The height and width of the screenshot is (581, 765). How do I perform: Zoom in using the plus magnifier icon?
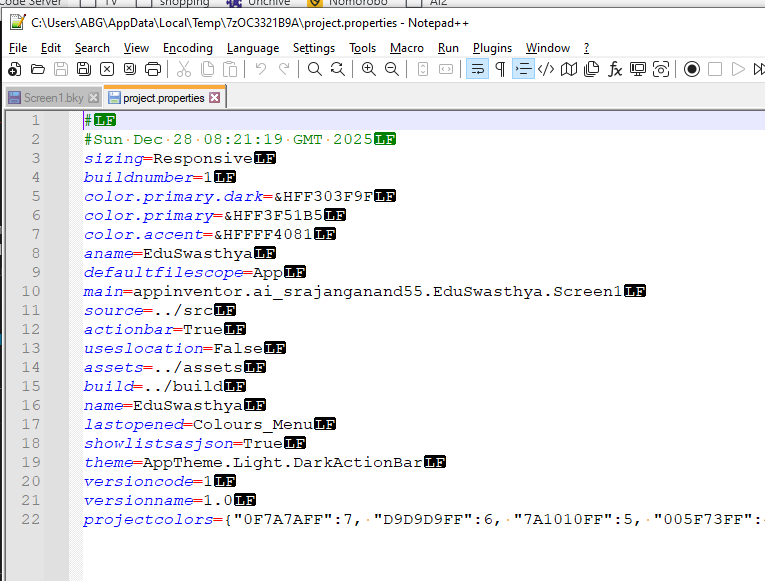pos(368,69)
